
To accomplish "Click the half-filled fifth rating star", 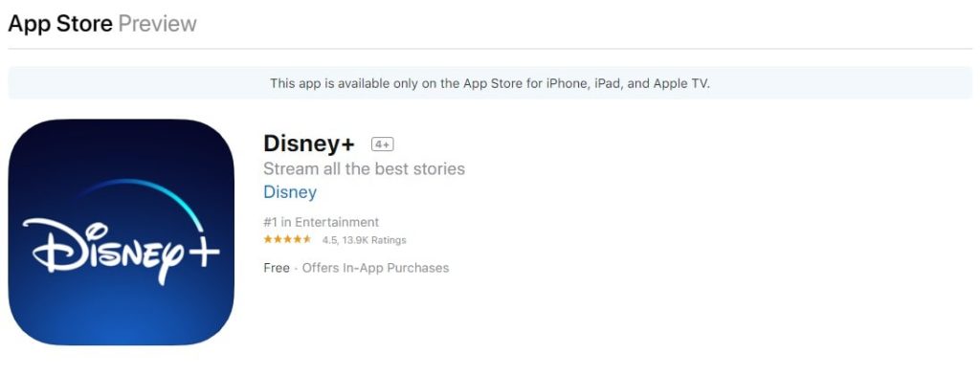I will (307, 239).
